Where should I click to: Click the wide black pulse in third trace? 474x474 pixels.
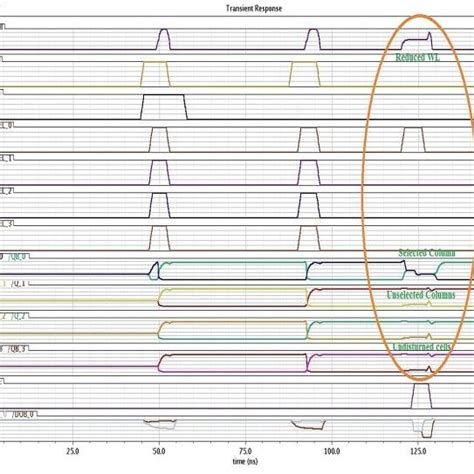pos(164,107)
